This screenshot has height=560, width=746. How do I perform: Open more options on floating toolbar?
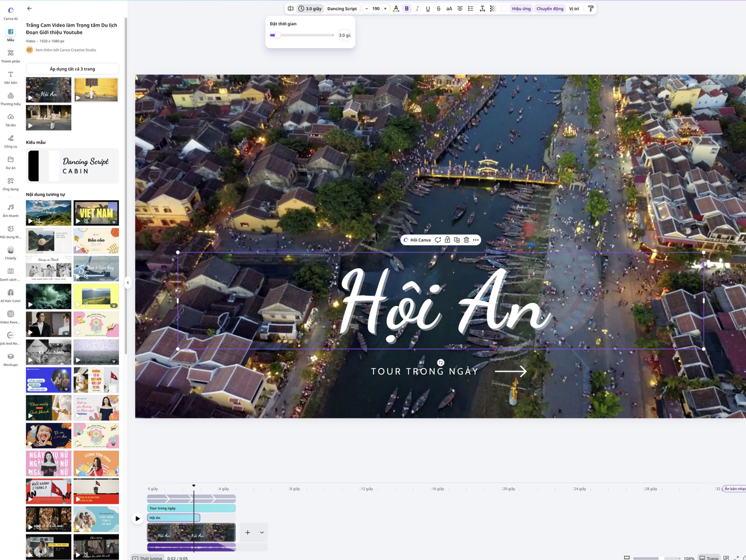[x=475, y=240]
